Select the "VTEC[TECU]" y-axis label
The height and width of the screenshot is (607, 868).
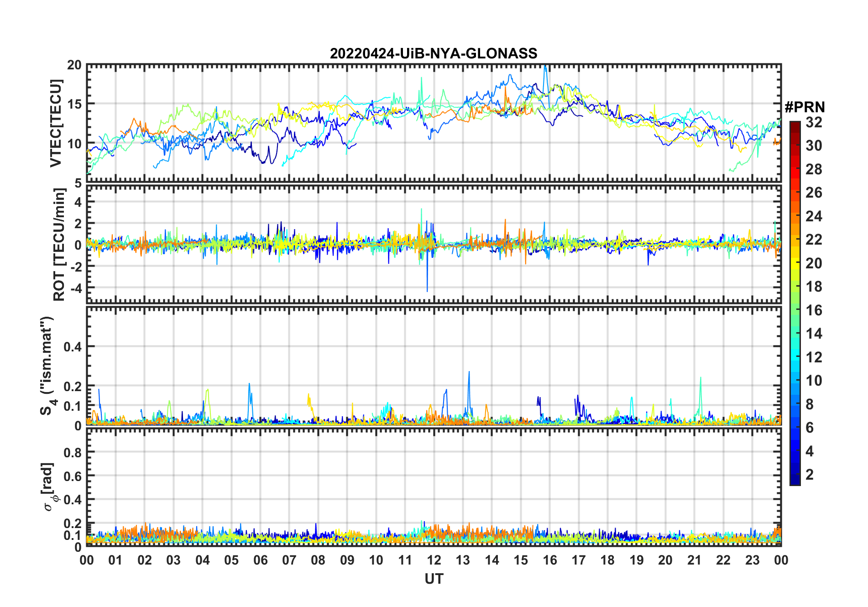[x=56, y=123]
